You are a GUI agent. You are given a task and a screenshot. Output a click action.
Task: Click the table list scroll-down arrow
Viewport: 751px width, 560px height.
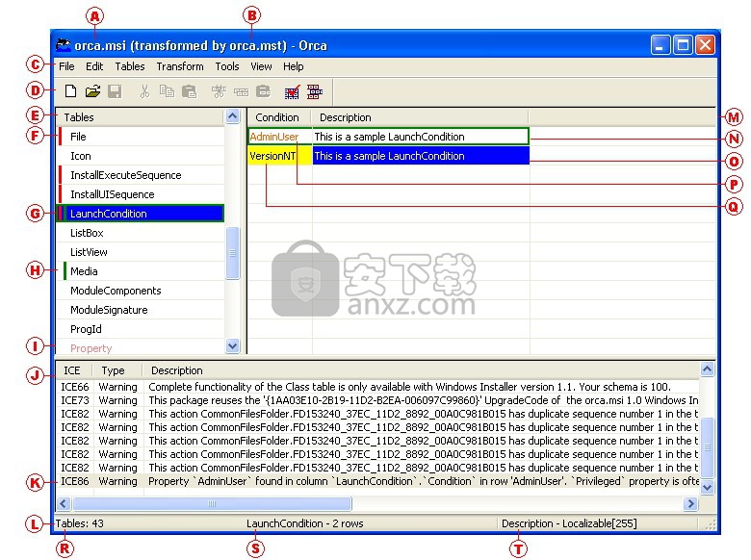[x=232, y=345]
